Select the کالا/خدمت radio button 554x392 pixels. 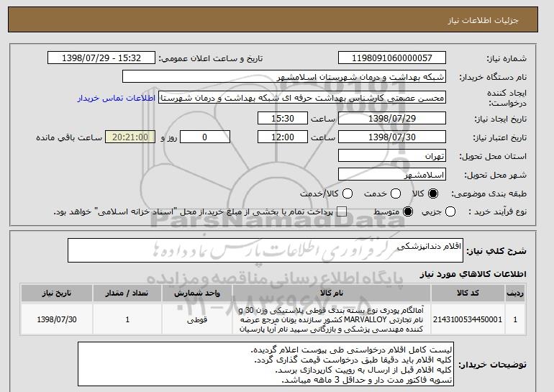[x=348, y=193]
